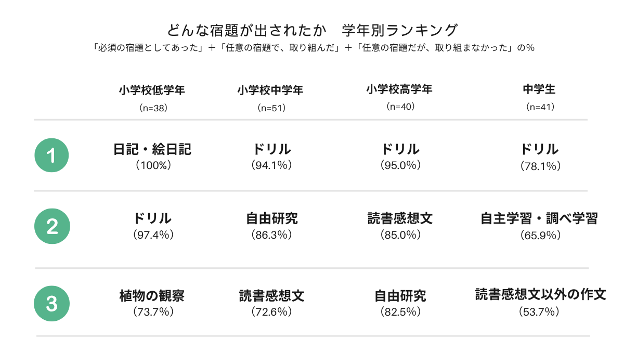
Task: Click ドリル in the 中学生 column
Action: [540, 150]
